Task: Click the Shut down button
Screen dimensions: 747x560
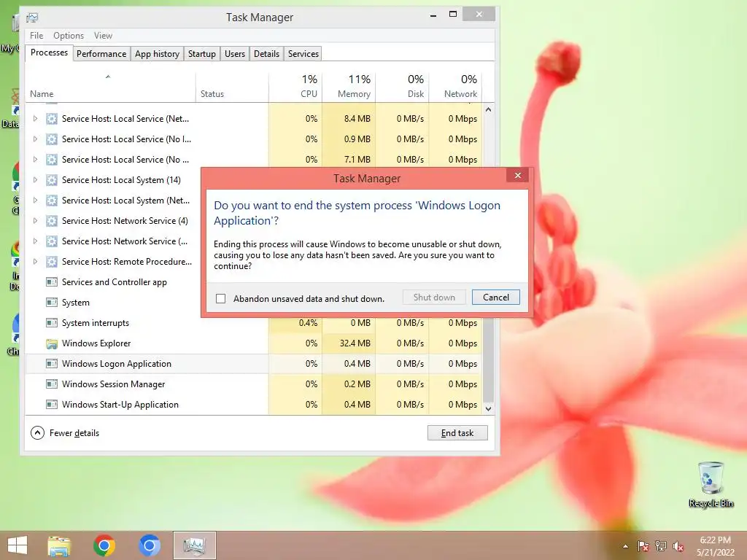Action: (x=434, y=297)
